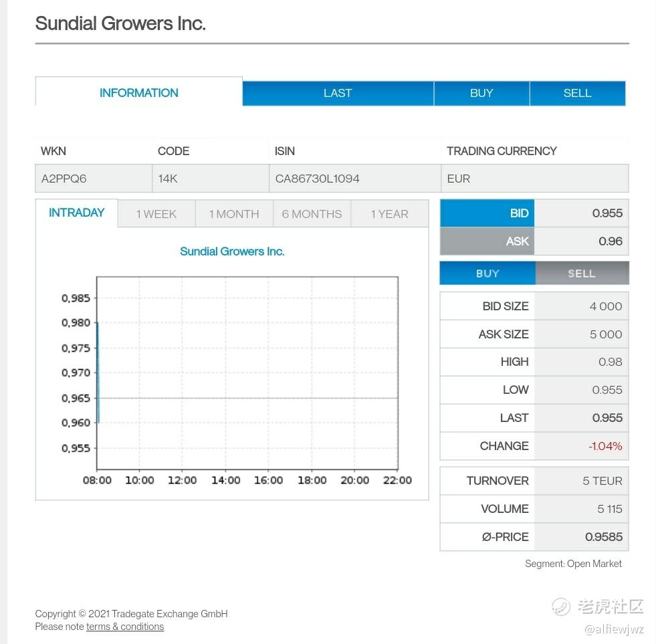Click the VOLUME label
Viewport: 656px width, 644px height.
click(505, 509)
